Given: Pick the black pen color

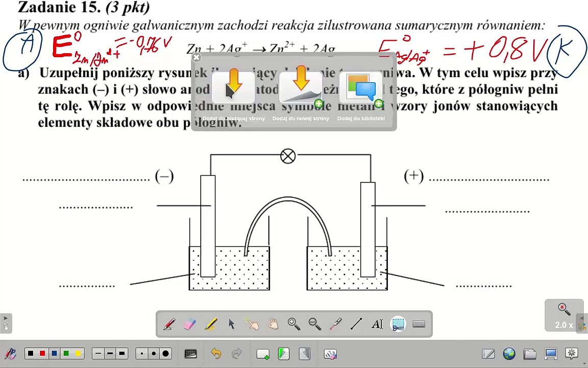Looking at the screenshot, I should click(x=31, y=353).
